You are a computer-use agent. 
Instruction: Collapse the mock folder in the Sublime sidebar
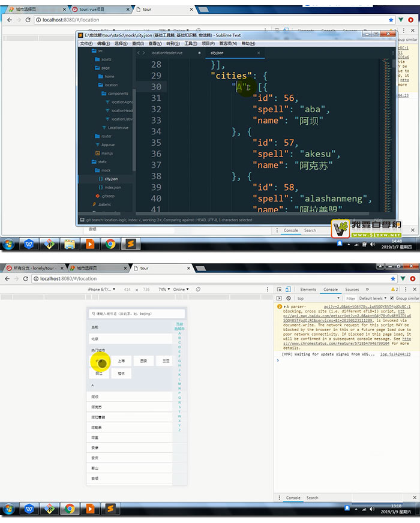(103, 170)
